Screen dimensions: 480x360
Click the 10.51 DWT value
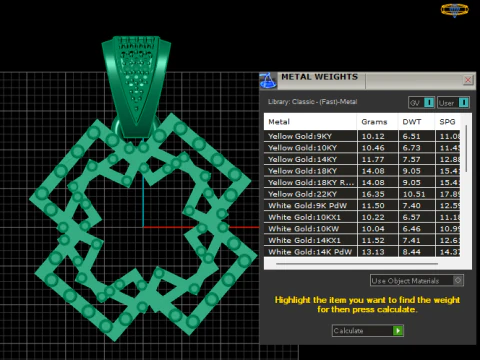click(x=414, y=194)
